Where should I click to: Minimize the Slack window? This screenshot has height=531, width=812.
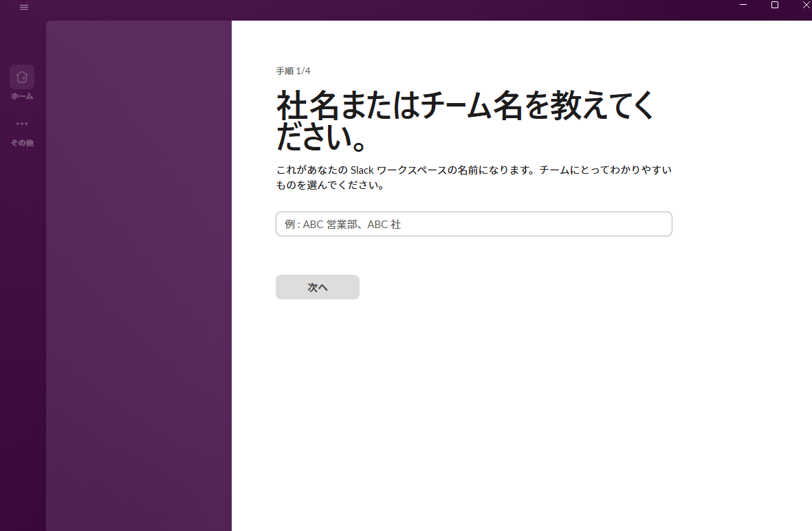coord(743,5)
